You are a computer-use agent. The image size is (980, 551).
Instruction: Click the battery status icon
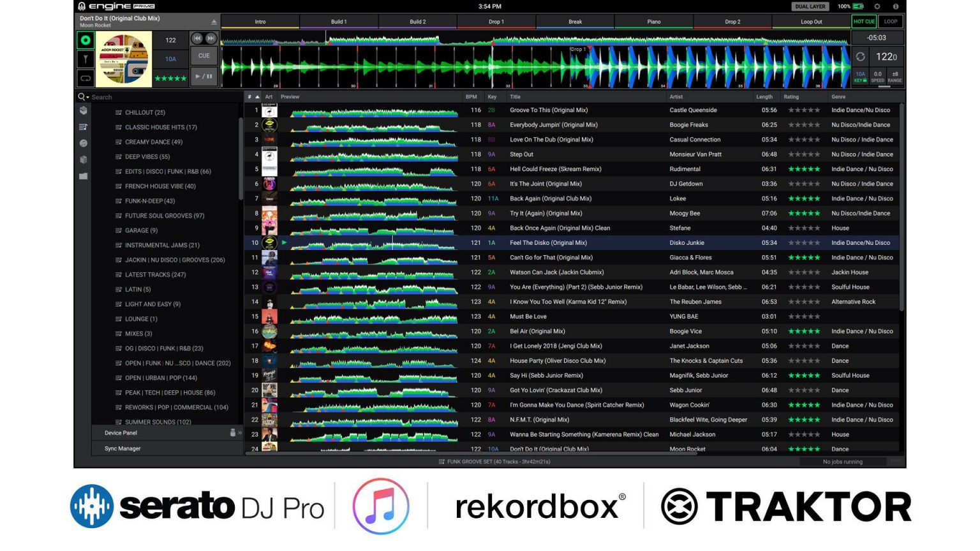click(x=858, y=6)
